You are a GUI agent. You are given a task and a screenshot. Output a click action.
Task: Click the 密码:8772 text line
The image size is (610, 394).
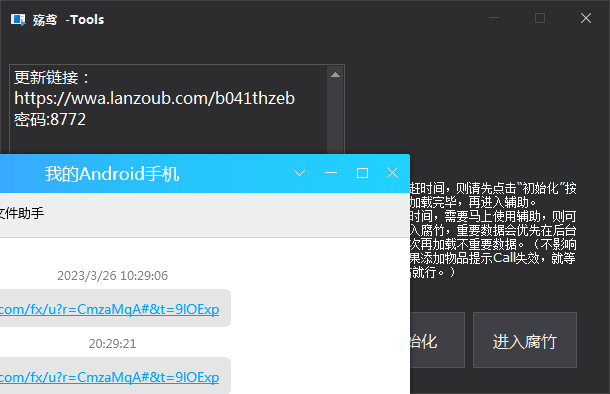click(x=50, y=119)
